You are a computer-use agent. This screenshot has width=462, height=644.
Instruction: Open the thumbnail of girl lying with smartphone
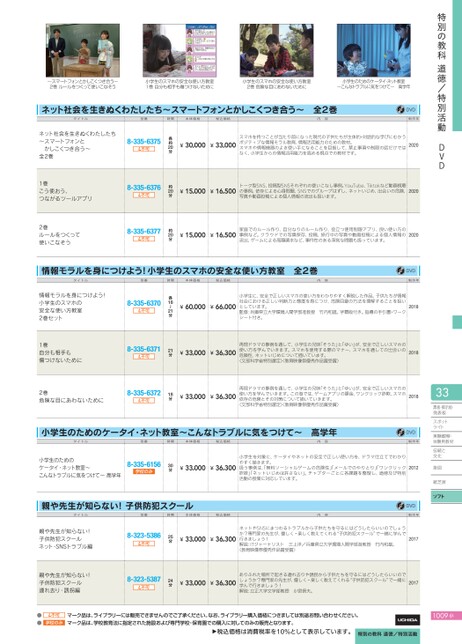pyautogui.click(x=179, y=51)
